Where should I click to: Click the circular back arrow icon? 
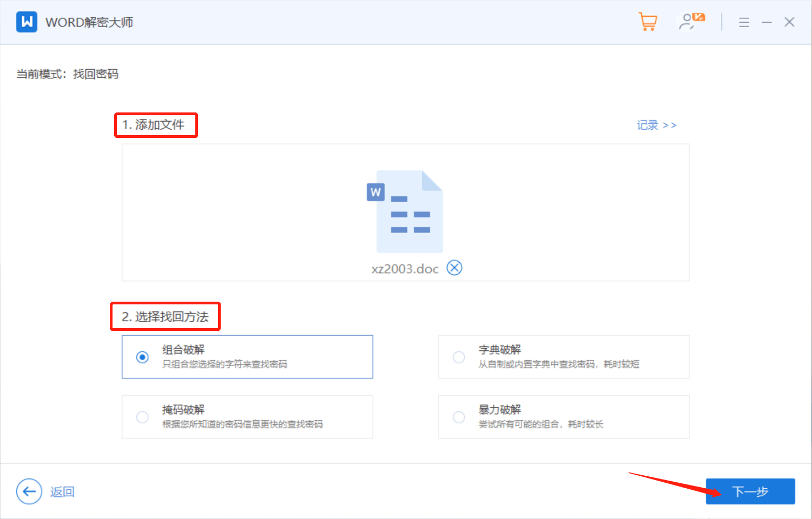29,491
